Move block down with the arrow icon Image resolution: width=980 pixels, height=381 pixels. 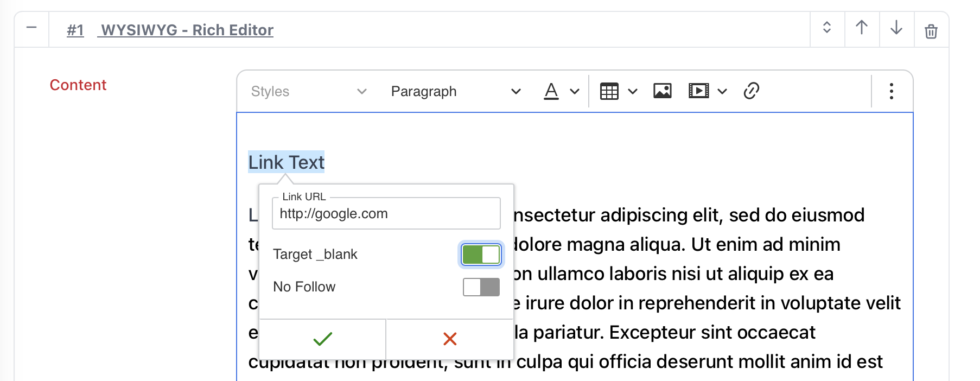[x=896, y=28]
